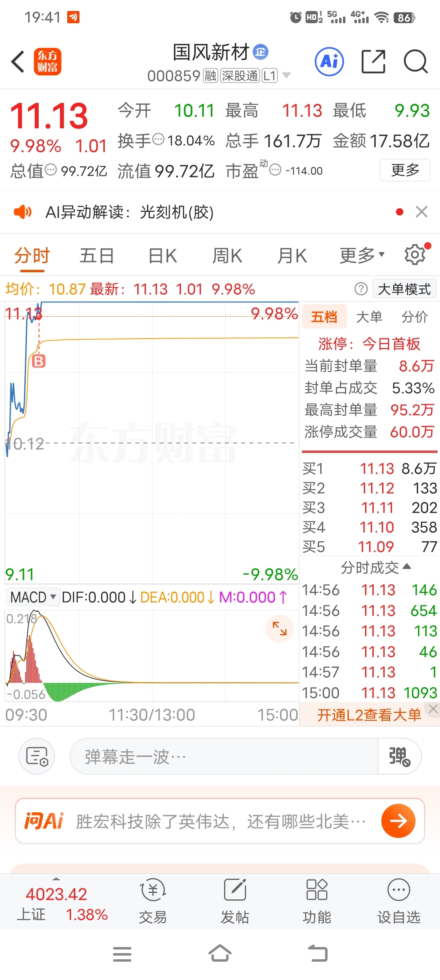
Task: Tap the 总值 info icon
Action: click(x=51, y=169)
